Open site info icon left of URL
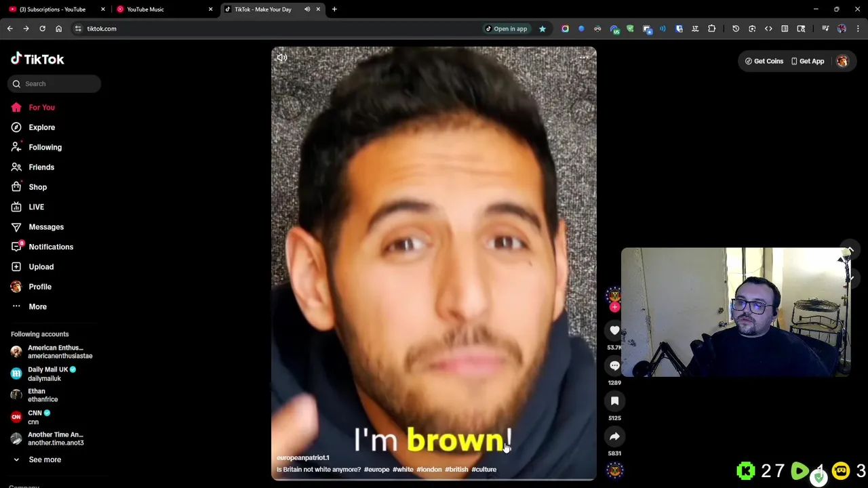The image size is (868, 488). 78,28
